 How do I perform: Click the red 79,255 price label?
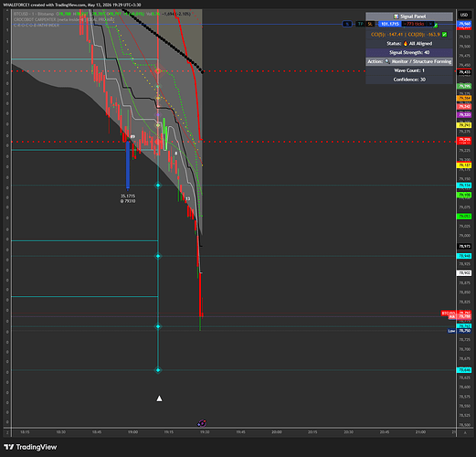pyautogui.click(x=464, y=140)
